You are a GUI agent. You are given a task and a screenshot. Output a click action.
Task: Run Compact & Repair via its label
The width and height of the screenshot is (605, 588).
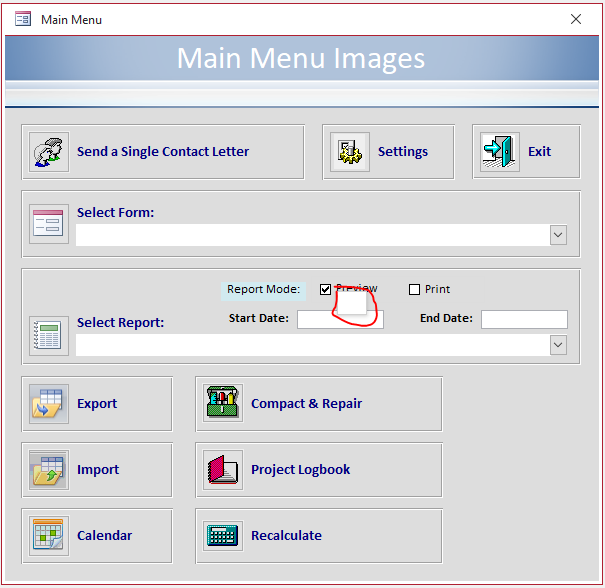pyautogui.click(x=306, y=404)
